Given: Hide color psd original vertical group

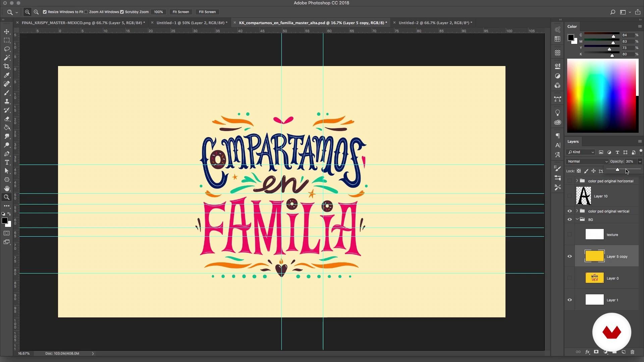Looking at the screenshot, I should click(x=570, y=211).
